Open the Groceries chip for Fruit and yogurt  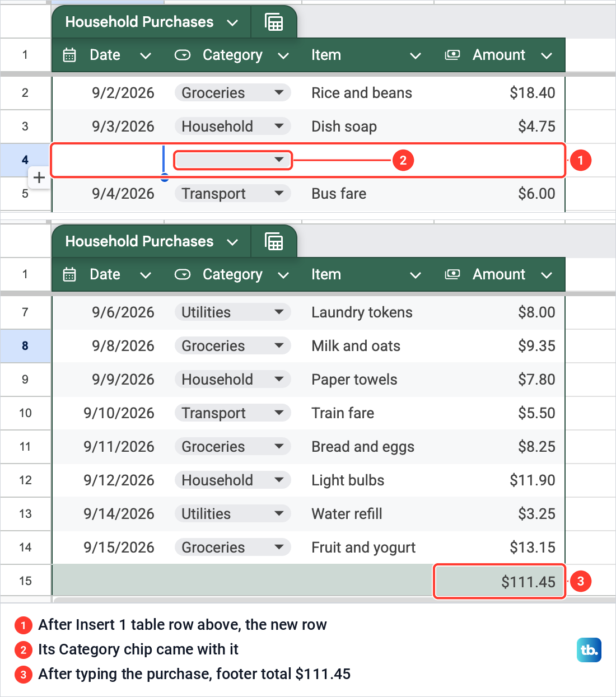click(x=232, y=548)
